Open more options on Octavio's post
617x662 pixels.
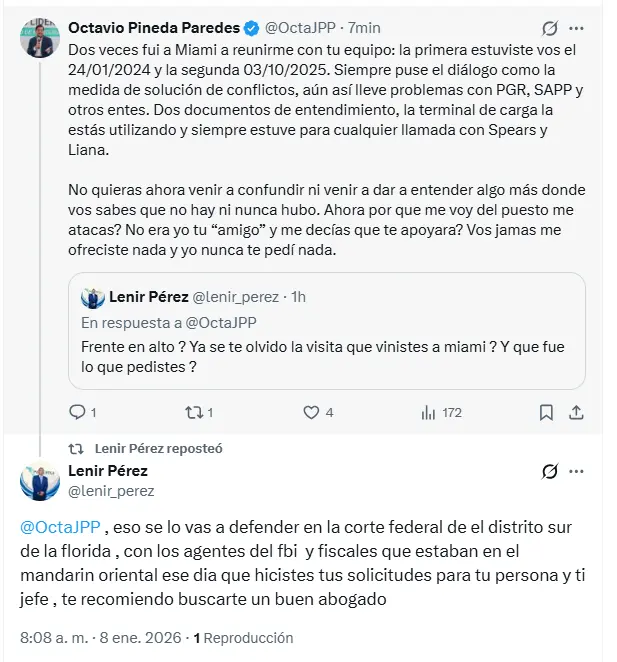point(577,28)
